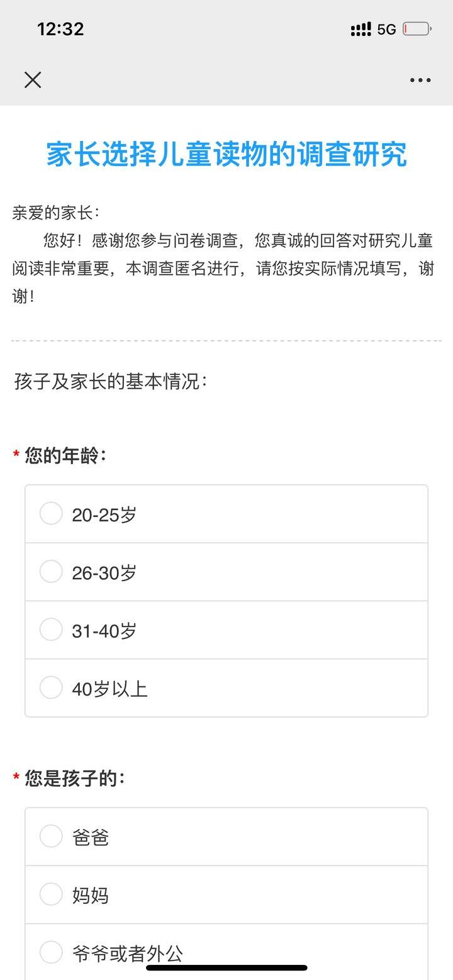Close the survey page with X icon

click(33, 80)
